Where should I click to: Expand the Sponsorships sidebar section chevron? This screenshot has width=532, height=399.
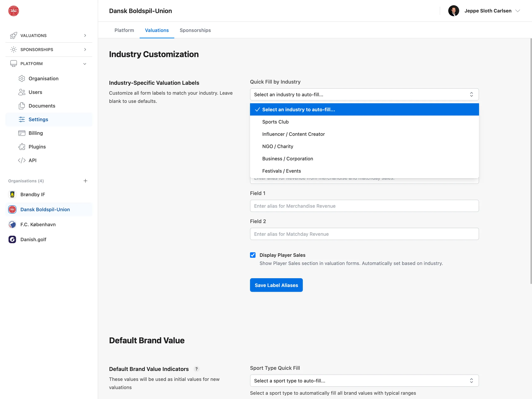coord(85,49)
